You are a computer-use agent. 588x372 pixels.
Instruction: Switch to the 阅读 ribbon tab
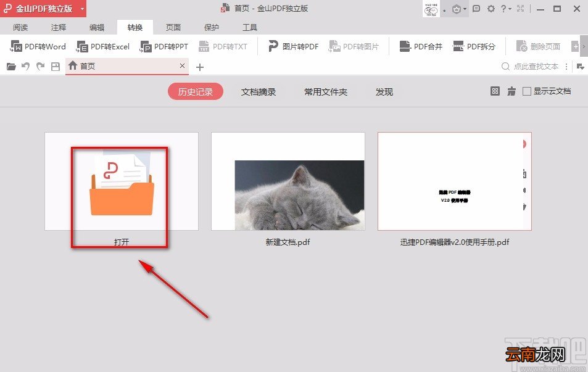coord(20,27)
